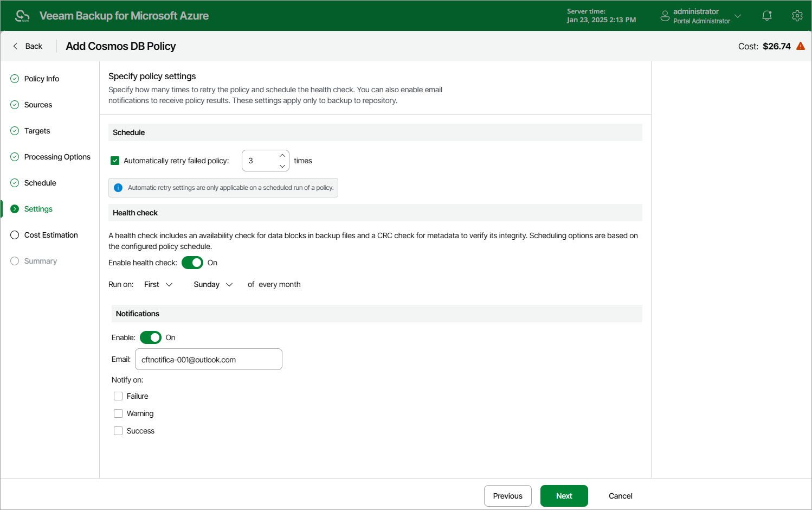
Task: Click the Add Cosmos DB Policy heading
Action: tap(121, 46)
